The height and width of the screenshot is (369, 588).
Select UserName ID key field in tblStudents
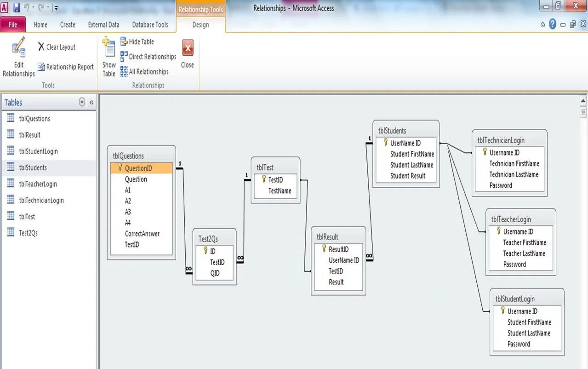[406, 143]
